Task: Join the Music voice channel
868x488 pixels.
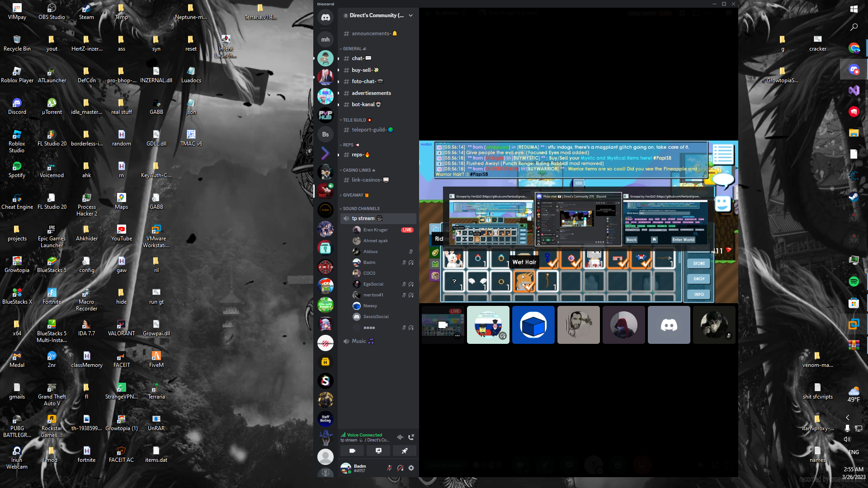Action: coord(359,341)
